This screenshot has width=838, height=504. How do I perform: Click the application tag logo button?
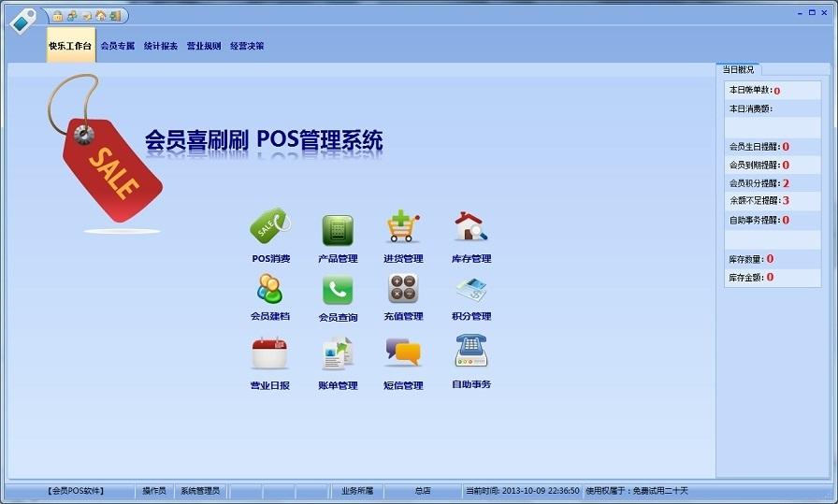[23, 22]
